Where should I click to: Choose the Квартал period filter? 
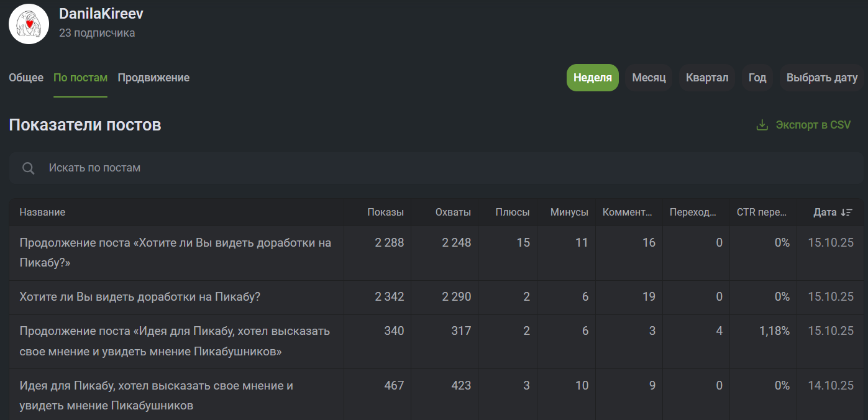706,78
